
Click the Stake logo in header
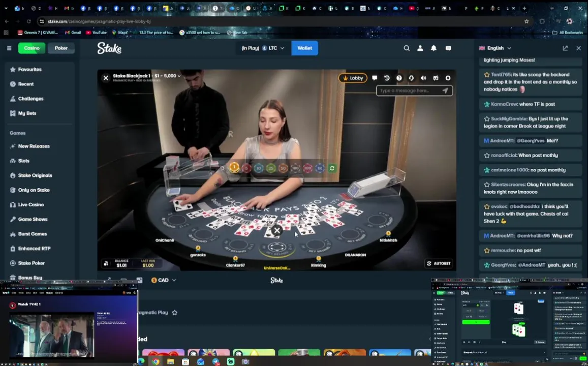pos(109,48)
